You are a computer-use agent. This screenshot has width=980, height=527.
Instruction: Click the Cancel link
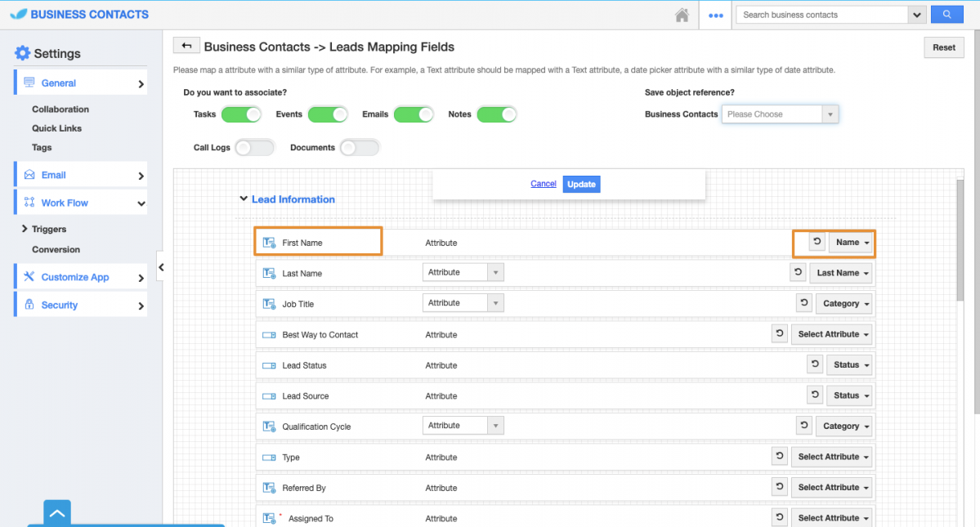[x=543, y=184]
